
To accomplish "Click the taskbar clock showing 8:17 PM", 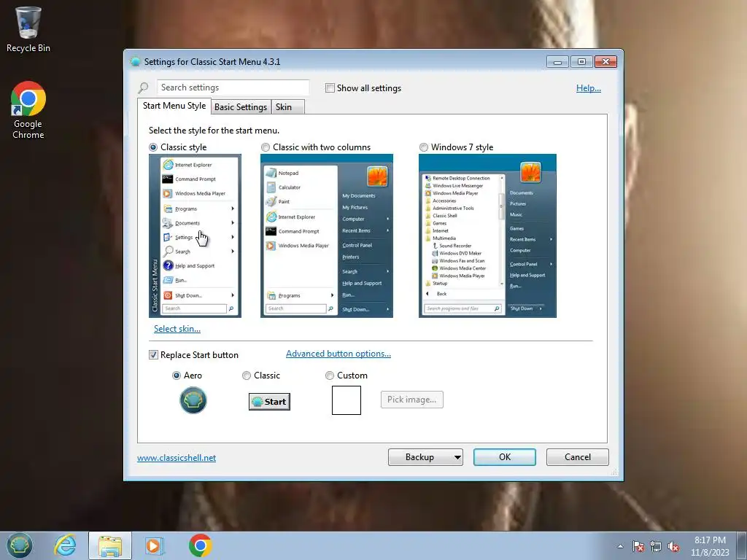I will click(x=710, y=546).
